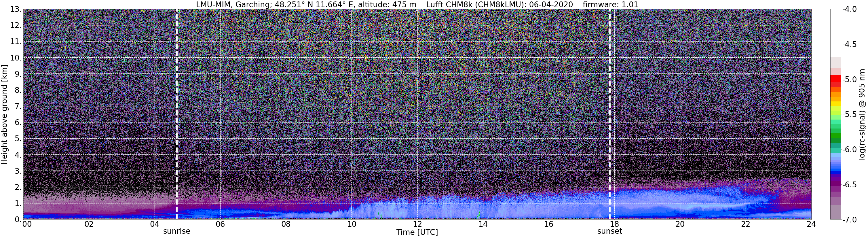Click the x-axis tick label '08'
Screen dimensions: 868x238
click(x=286, y=224)
